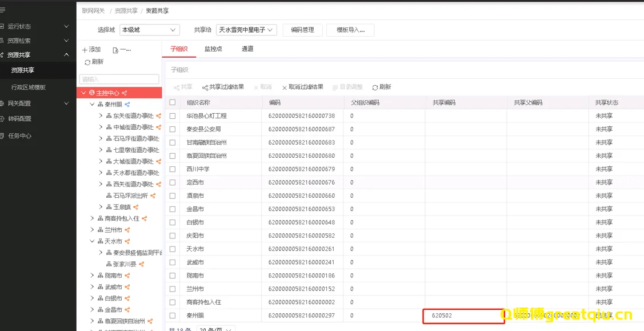This screenshot has height=331, width=644.
Task: Click the add (+添加) icon above the tree
Action: pyautogui.click(x=91, y=49)
